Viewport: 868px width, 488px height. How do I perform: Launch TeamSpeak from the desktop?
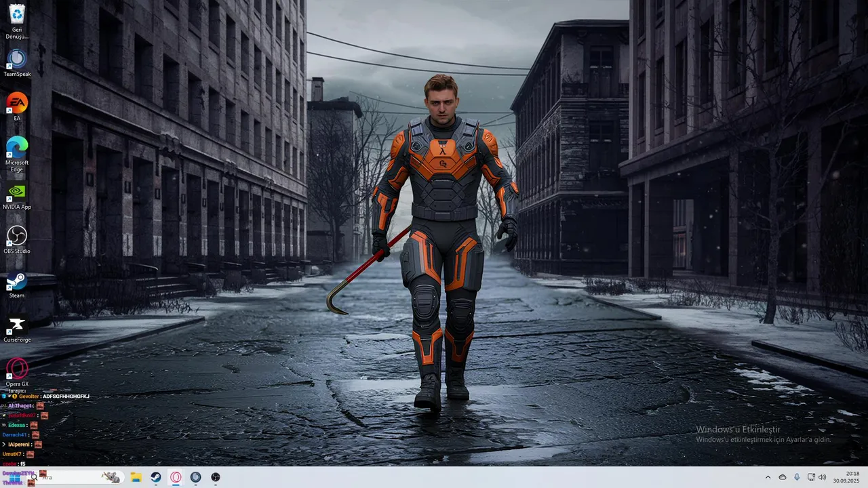[17, 63]
